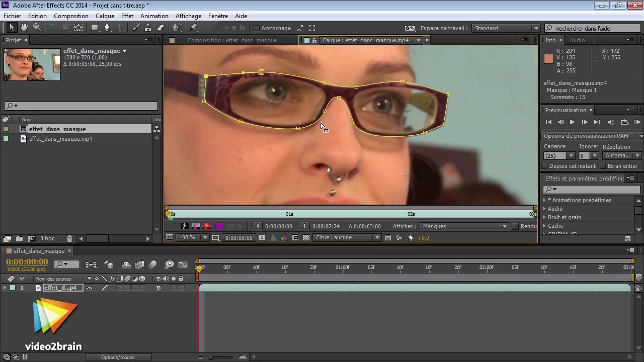
Task: Click the purple mask overlay color swatch
Action: (219, 226)
